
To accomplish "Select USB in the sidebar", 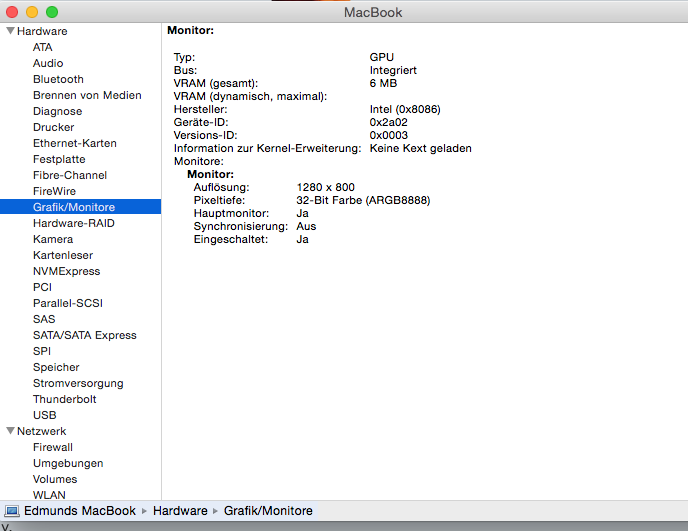I will (45, 415).
